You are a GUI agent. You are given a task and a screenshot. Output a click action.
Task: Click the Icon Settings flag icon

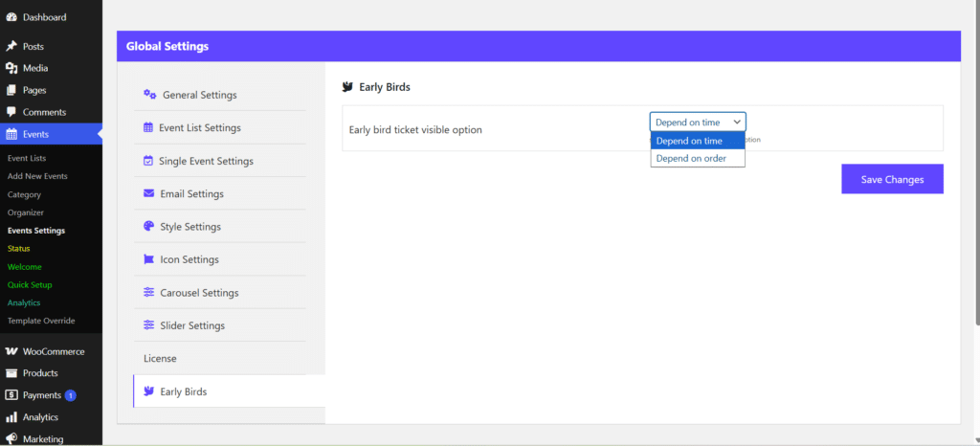pos(148,259)
